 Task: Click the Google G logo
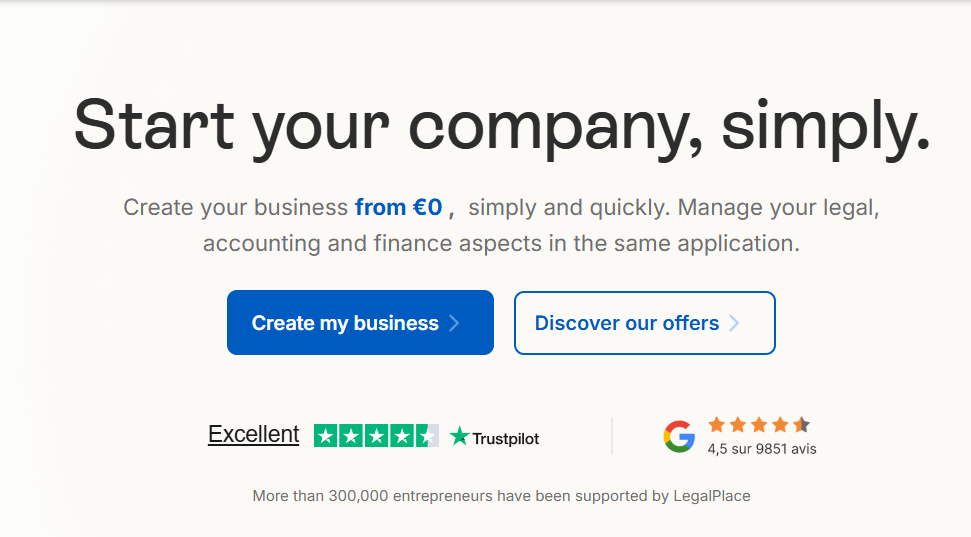(x=679, y=436)
